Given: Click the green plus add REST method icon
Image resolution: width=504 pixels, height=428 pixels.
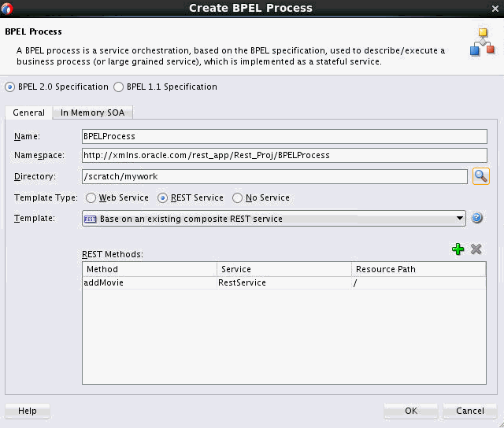Looking at the screenshot, I should click(x=458, y=249).
